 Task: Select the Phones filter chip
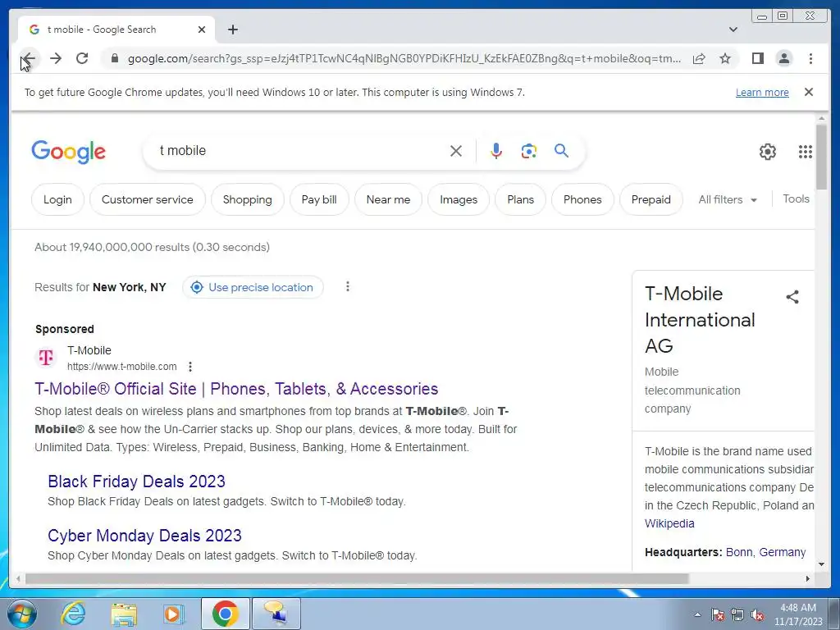click(582, 199)
